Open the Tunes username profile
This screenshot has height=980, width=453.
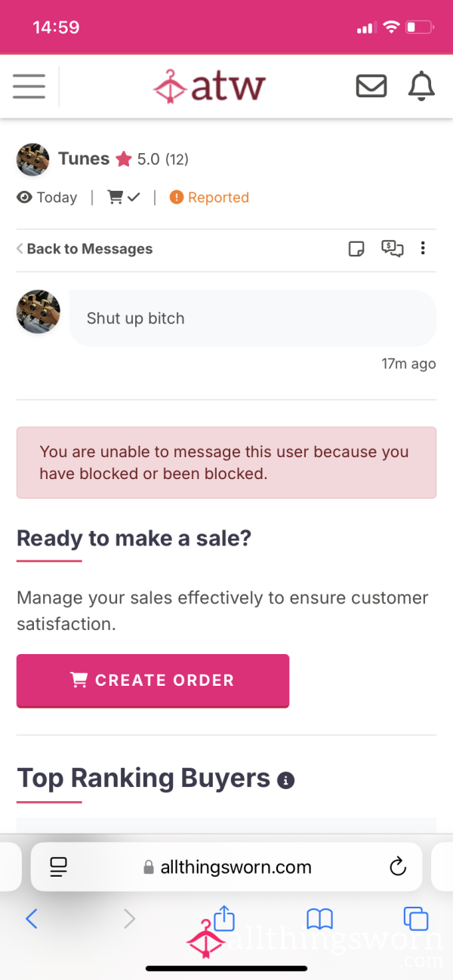point(84,158)
